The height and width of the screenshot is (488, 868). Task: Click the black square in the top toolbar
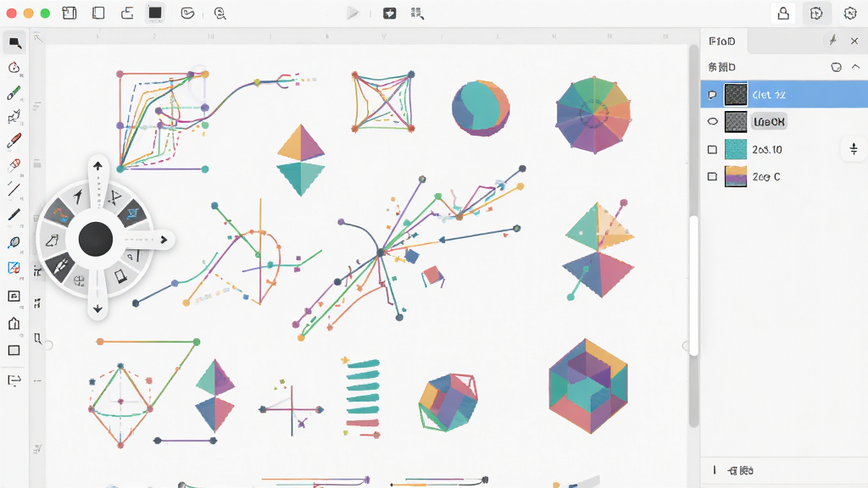(155, 14)
